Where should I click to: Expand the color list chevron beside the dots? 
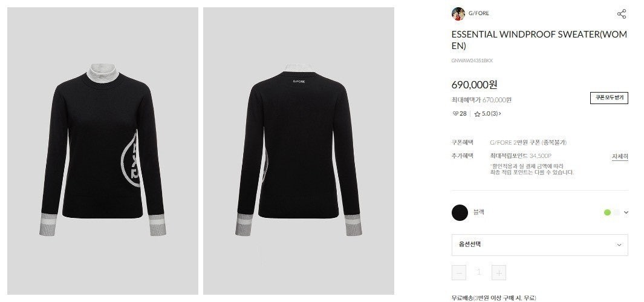pyautogui.click(x=626, y=212)
